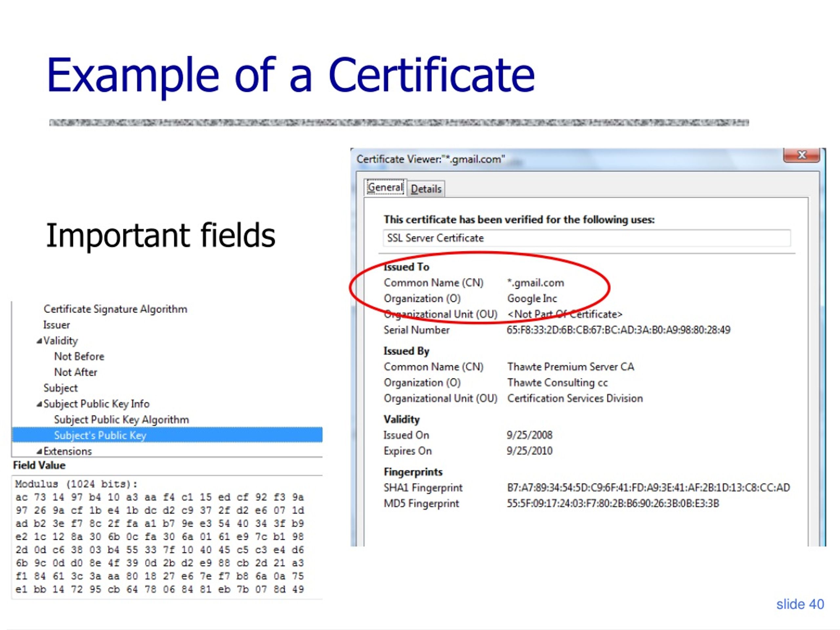Click the Validity tree label
Viewport: 840px width, 630px height.
[x=60, y=341]
